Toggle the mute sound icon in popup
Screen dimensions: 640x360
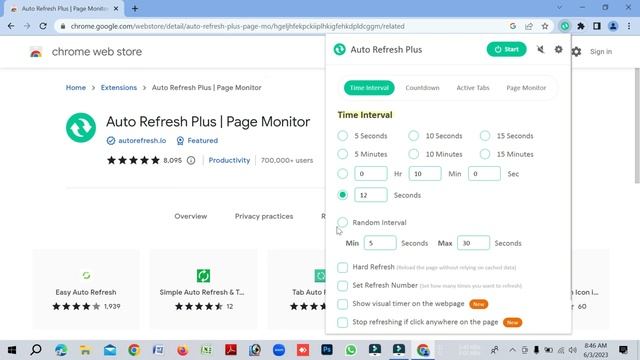pyautogui.click(x=540, y=49)
